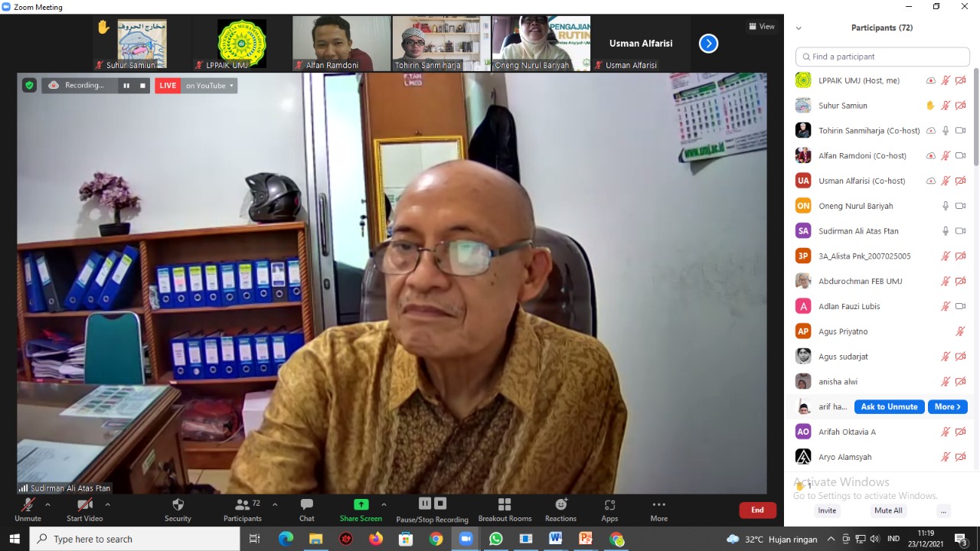
Task: Open Zoom Apps
Action: pos(609,510)
